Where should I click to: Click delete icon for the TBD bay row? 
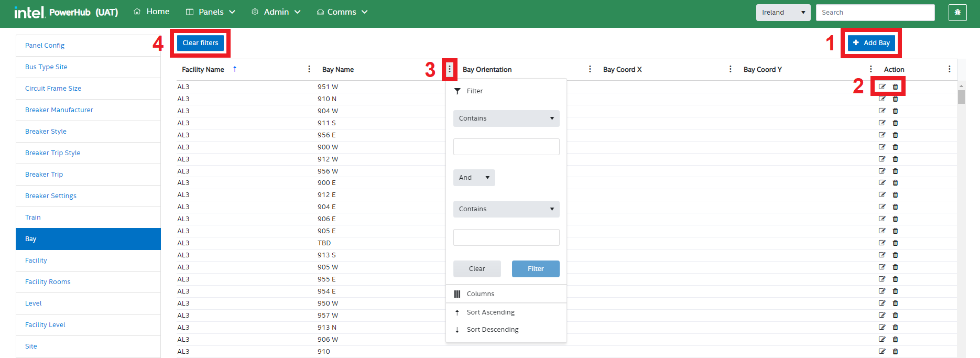[x=895, y=243]
